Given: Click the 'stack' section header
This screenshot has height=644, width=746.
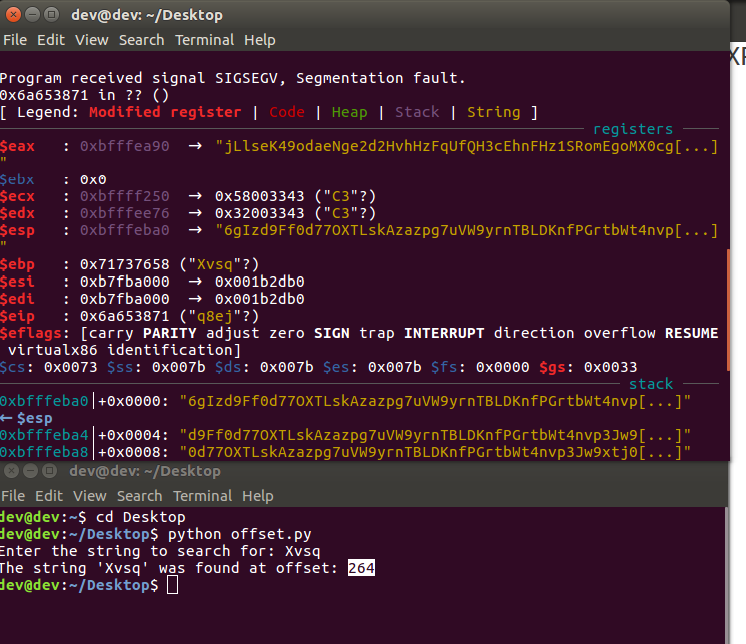Looking at the screenshot, I should click(x=651, y=384).
